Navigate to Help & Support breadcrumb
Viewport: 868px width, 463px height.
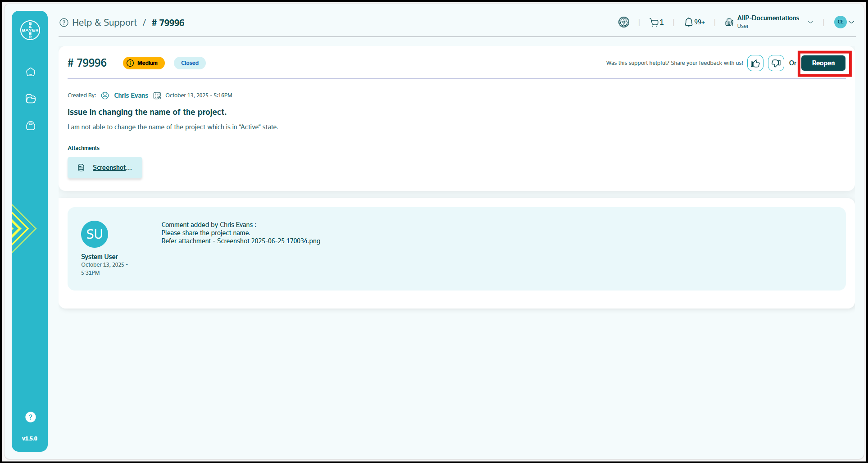tap(105, 22)
